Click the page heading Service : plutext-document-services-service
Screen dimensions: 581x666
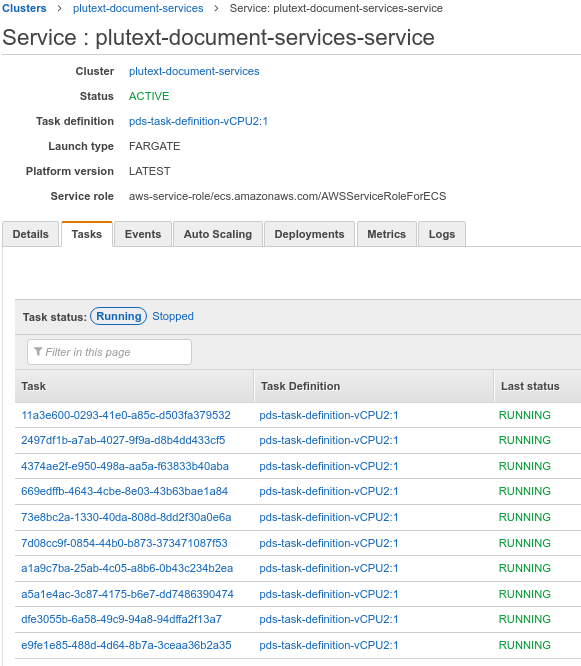pyautogui.click(x=218, y=37)
